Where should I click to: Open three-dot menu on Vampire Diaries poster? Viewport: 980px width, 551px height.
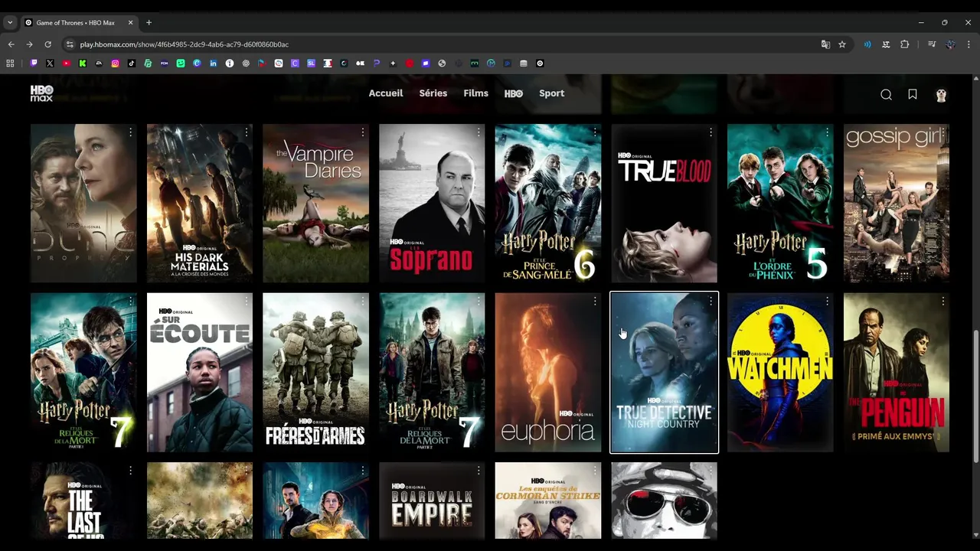pos(363,132)
